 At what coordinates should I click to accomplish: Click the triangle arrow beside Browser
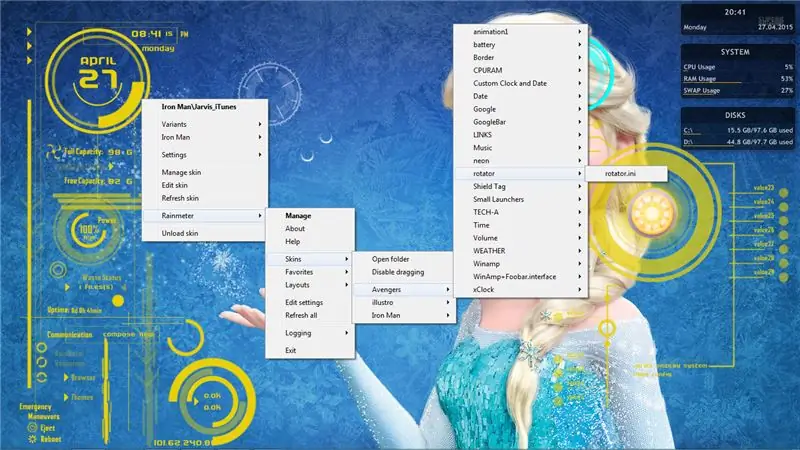tap(66, 377)
